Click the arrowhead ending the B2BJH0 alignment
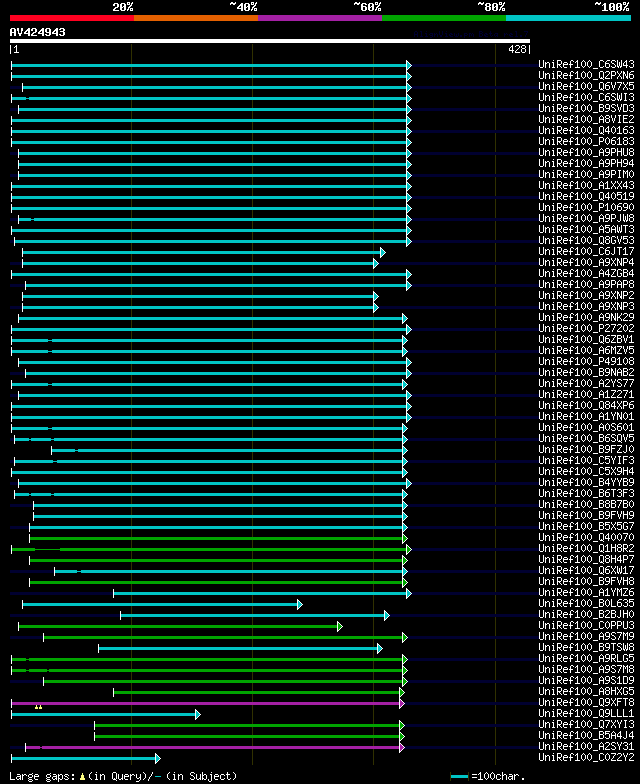 pos(387,616)
